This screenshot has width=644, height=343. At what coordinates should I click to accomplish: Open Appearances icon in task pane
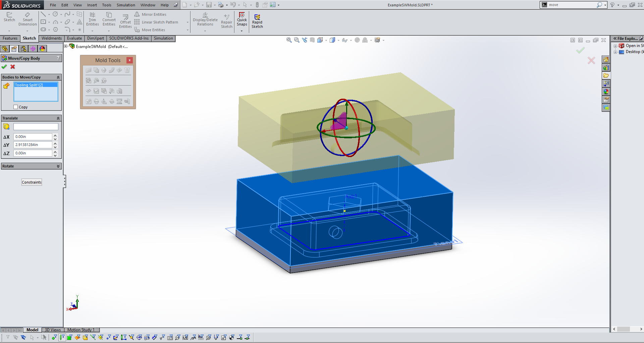coord(606,92)
